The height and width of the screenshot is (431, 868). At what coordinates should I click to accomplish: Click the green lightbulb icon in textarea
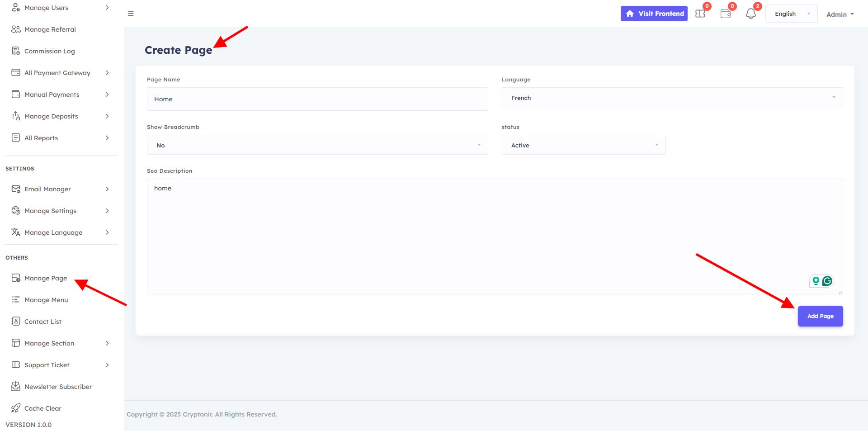[816, 281]
